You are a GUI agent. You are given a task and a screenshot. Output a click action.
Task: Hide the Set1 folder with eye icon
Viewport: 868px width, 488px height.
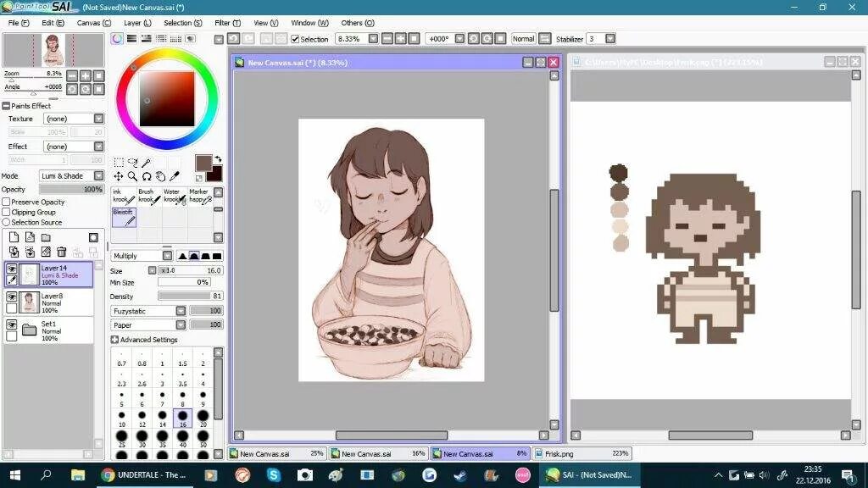coord(12,324)
